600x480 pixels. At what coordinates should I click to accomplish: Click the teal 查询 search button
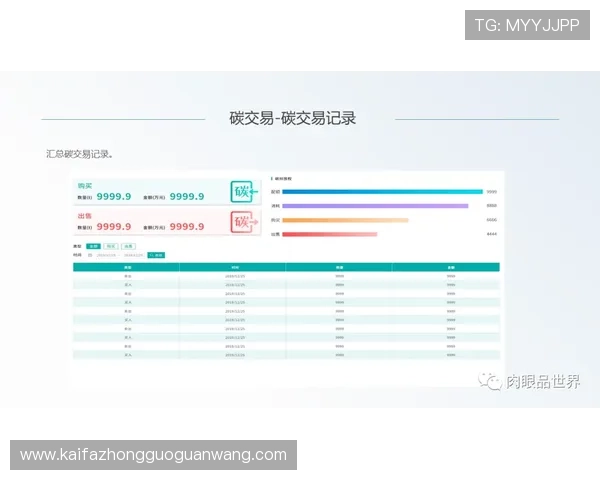(156, 255)
